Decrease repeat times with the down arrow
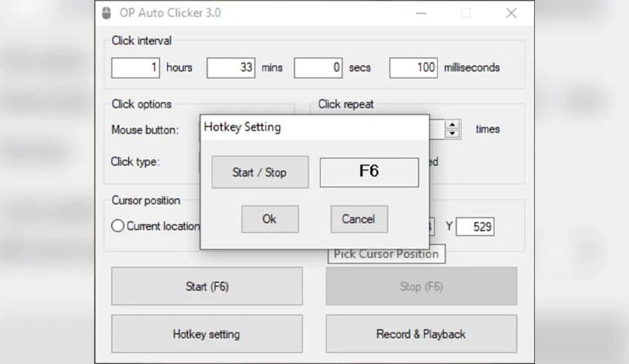The image size is (629, 364). [x=452, y=134]
